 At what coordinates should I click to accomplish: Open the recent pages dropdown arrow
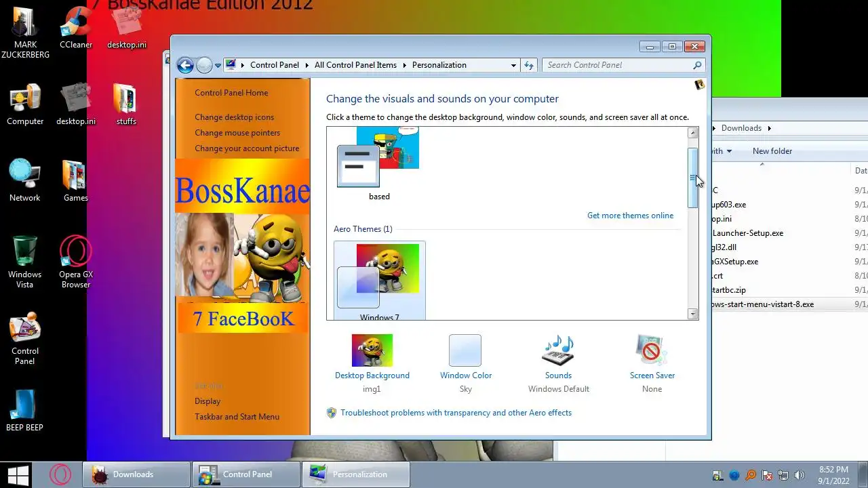coord(218,66)
